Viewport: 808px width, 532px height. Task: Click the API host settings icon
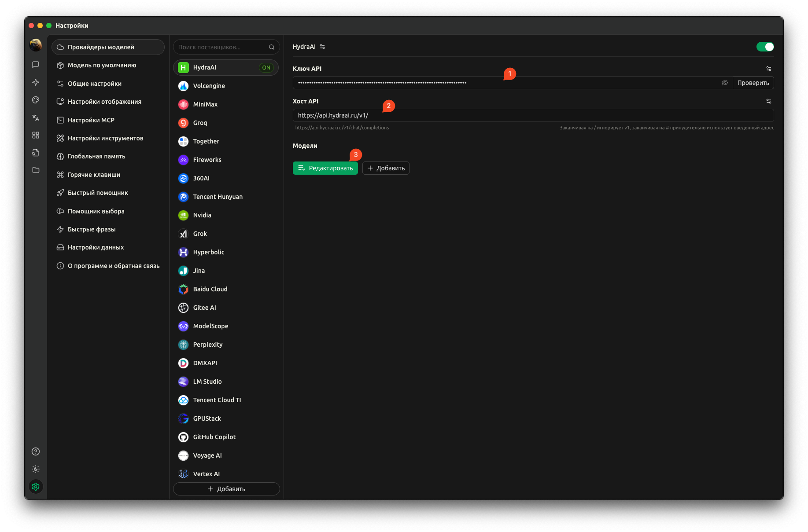[x=769, y=101]
